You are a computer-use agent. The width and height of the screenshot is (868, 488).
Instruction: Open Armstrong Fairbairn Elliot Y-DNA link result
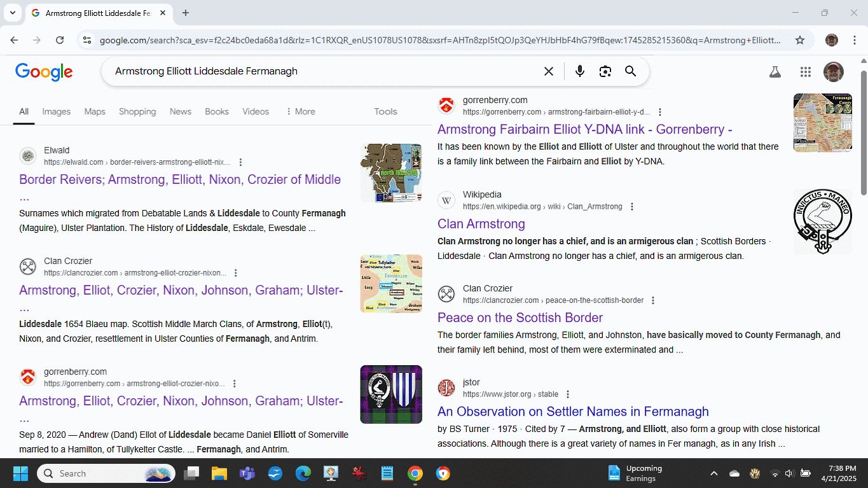coord(584,129)
